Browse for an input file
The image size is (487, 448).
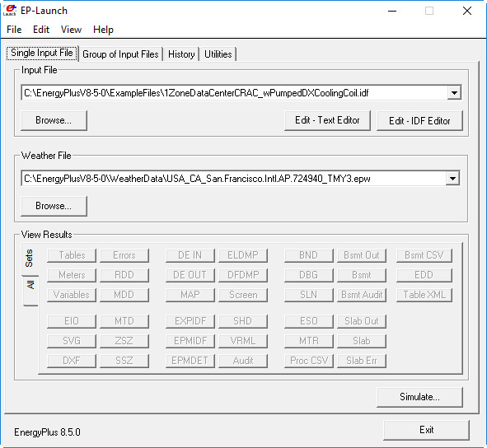(54, 120)
